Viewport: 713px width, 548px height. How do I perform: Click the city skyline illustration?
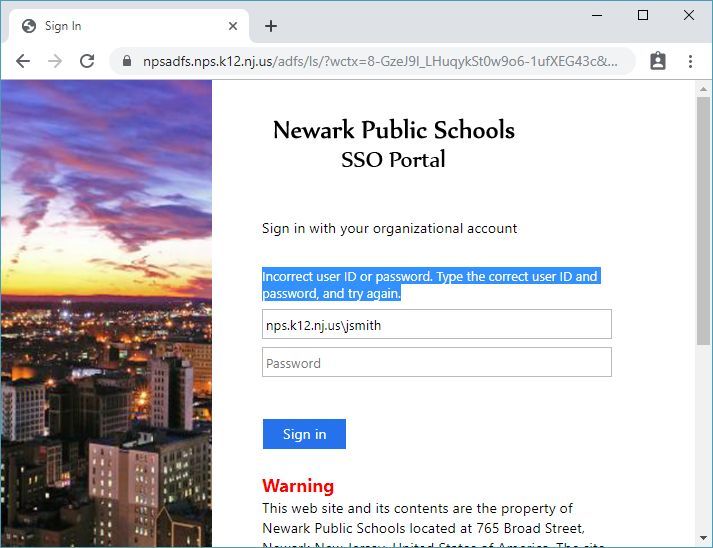coord(106,313)
